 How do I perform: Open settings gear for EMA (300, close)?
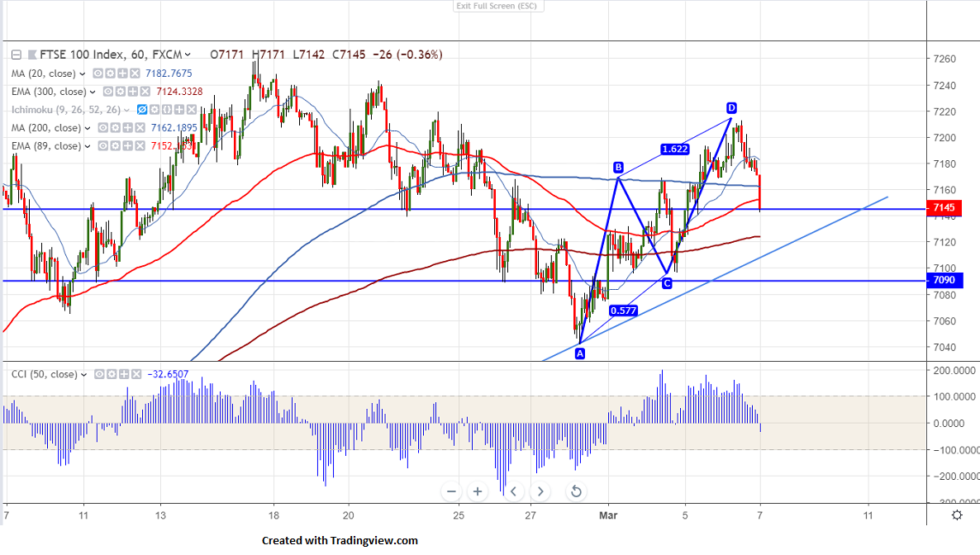pos(120,92)
